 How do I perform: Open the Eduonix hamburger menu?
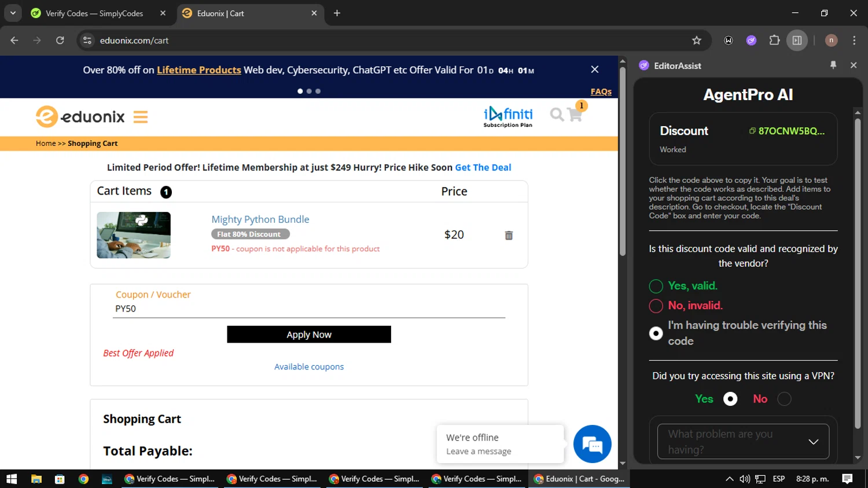pyautogui.click(x=141, y=117)
